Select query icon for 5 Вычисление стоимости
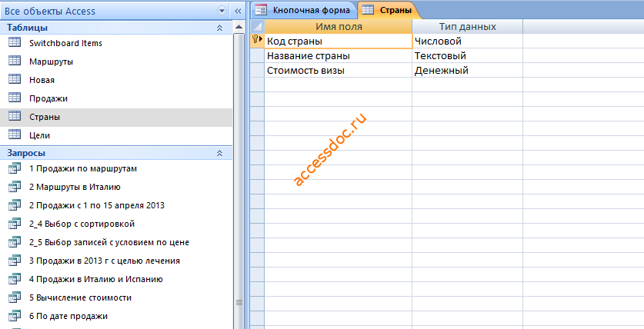The image size is (644, 329). pos(15,297)
